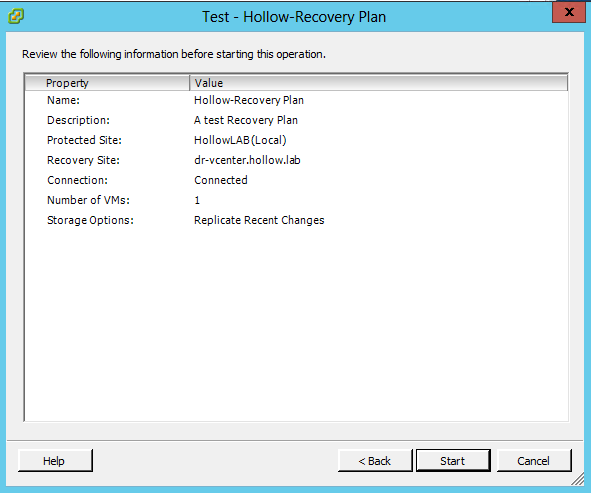This screenshot has width=591, height=493.
Task: Select the 'Name:' property row label
Action: (63, 100)
